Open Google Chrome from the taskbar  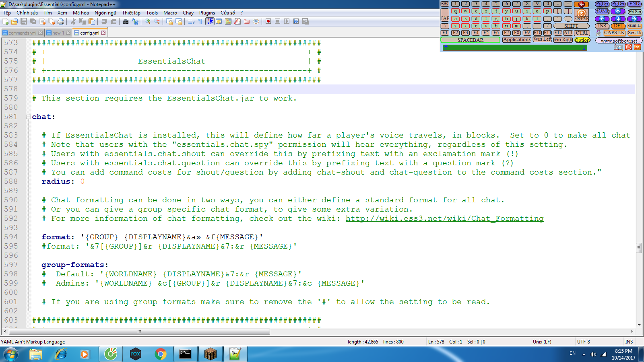coord(161,354)
